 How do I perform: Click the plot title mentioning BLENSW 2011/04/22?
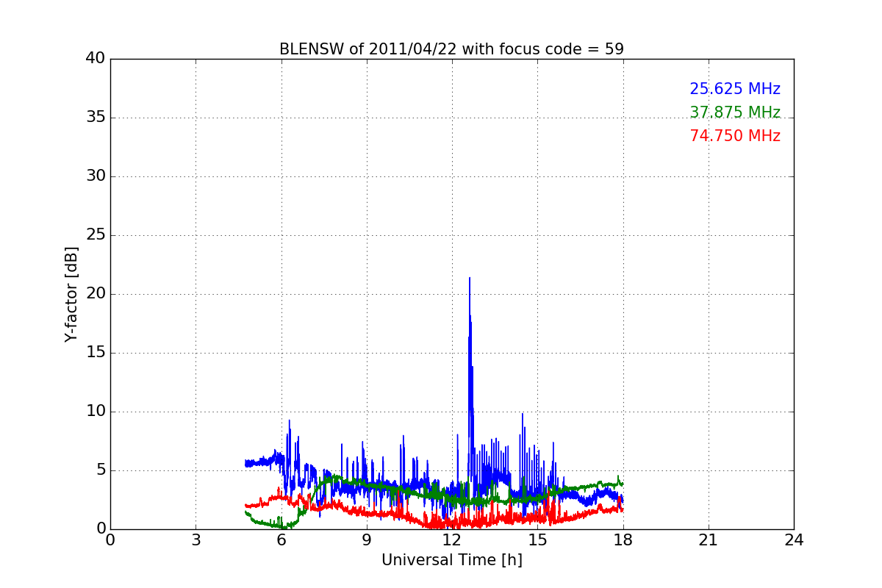(451, 49)
